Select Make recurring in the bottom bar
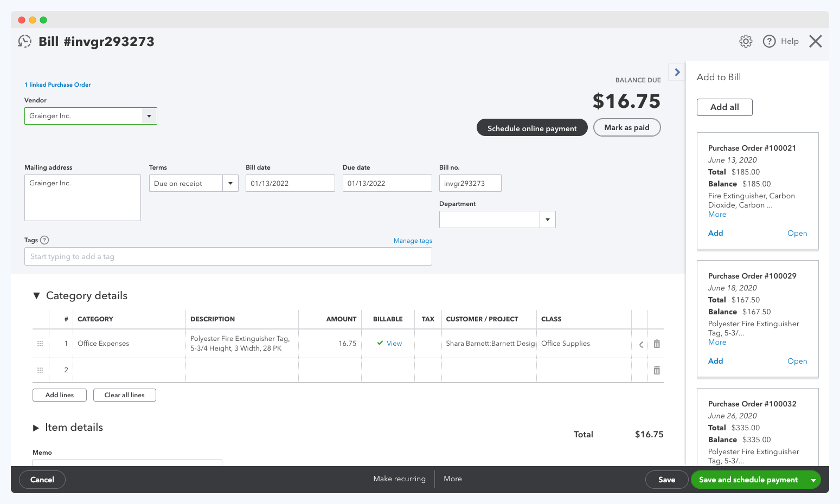The image size is (840, 504). [x=399, y=479]
